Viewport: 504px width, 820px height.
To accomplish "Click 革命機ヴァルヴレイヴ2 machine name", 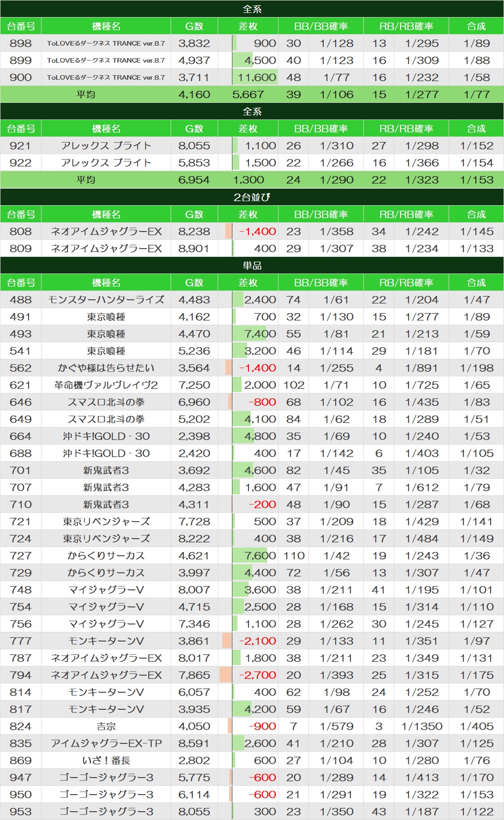I will pos(106,385).
